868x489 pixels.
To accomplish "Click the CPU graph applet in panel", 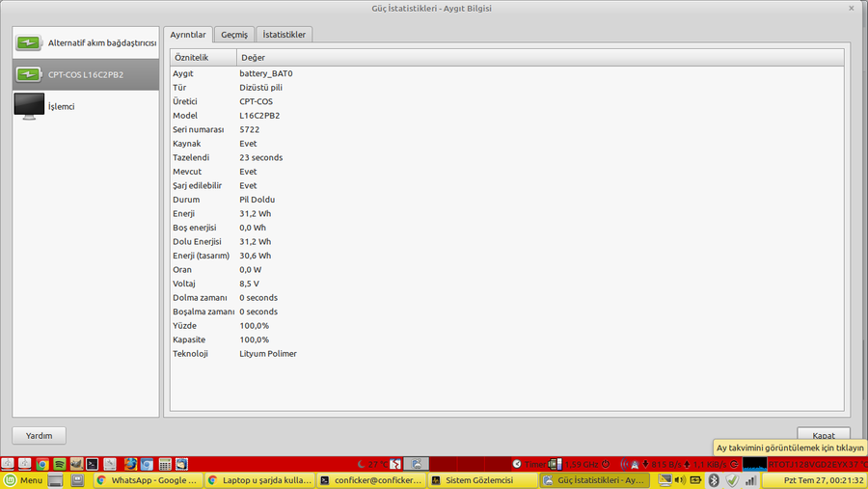I will (754, 464).
